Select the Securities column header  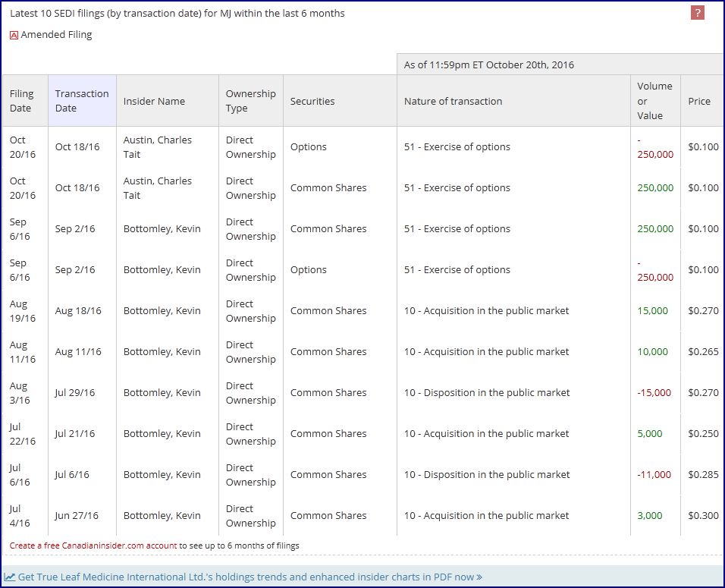click(312, 101)
